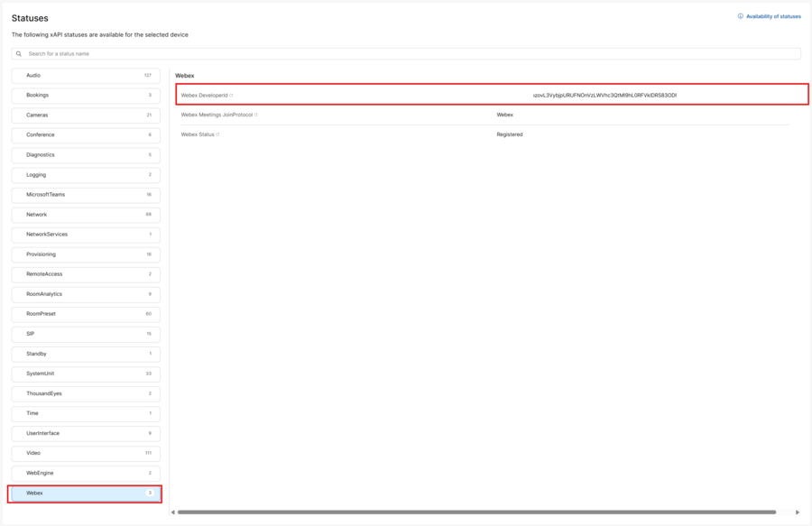
Task: Show the Time statuses
Action: [x=86, y=413]
